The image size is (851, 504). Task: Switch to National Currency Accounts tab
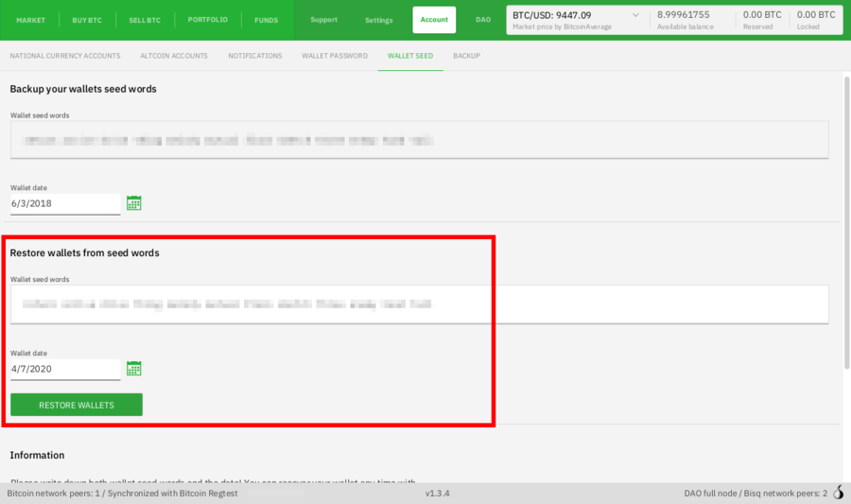pyautogui.click(x=64, y=56)
